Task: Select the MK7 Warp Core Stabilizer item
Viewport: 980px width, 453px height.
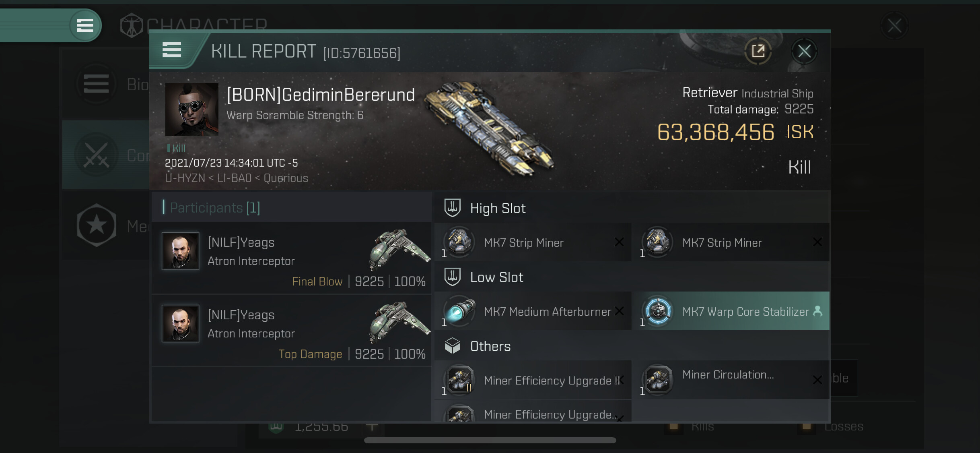Action: (x=731, y=311)
